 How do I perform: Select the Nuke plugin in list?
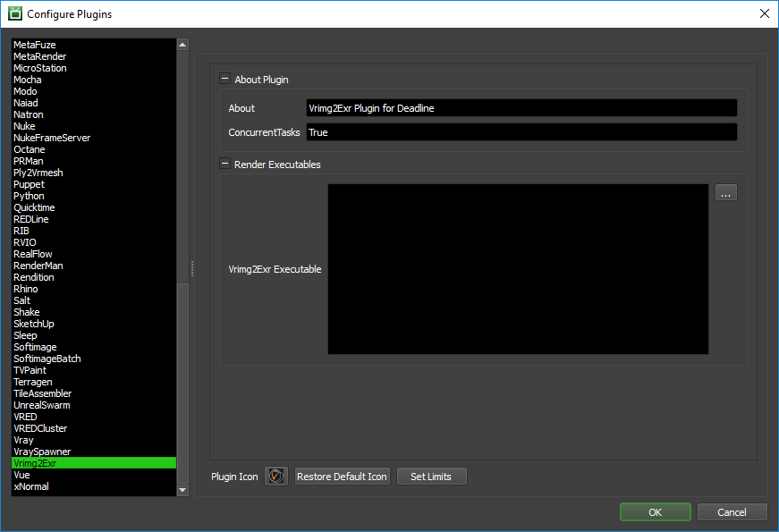[25, 126]
